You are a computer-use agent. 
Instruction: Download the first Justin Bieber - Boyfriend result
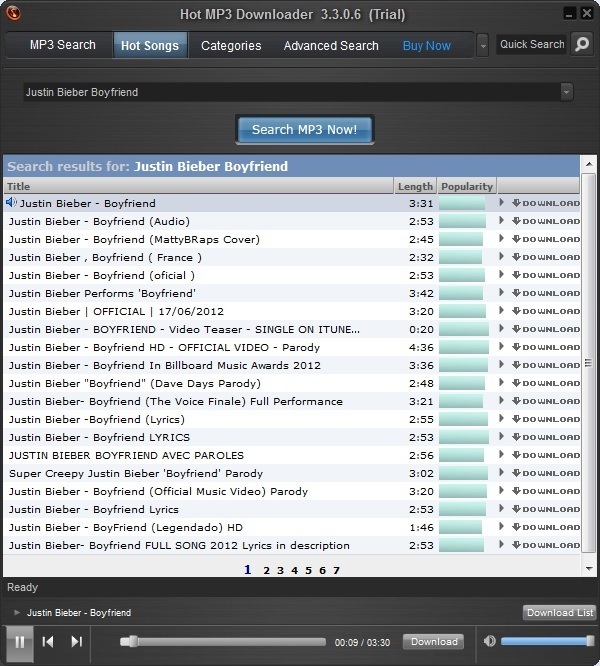[546, 203]
